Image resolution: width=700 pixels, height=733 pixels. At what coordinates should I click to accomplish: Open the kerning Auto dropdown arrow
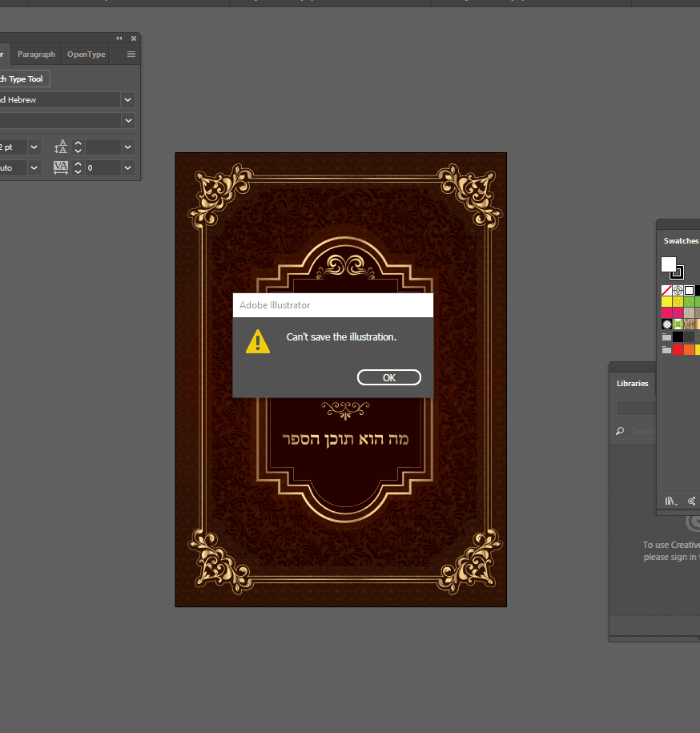(34, 167)
